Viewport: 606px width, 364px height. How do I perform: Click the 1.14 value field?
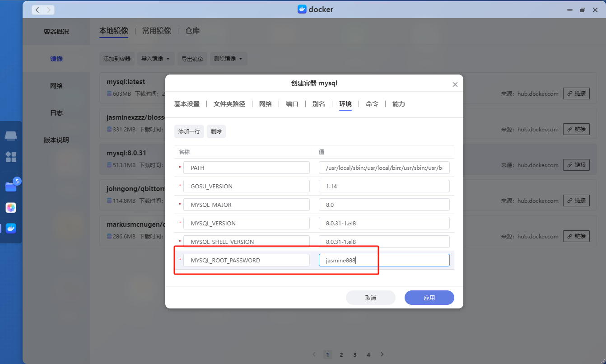coord(384,186)
